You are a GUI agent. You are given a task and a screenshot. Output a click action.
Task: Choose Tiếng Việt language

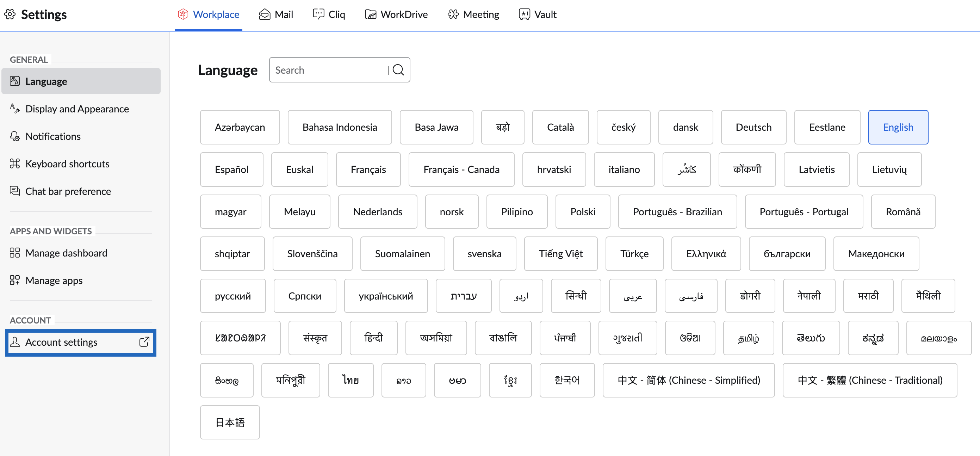[561, 253]
